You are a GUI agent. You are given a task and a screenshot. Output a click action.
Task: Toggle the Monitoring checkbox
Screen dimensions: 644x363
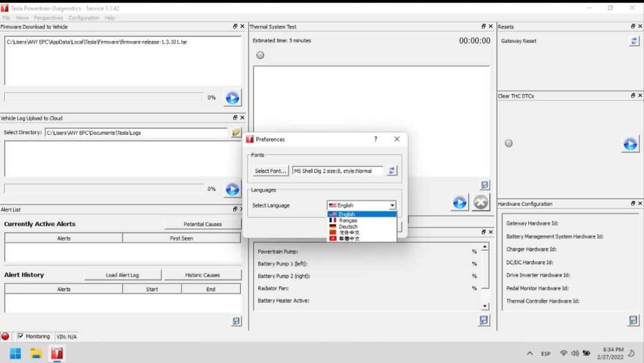20,336
